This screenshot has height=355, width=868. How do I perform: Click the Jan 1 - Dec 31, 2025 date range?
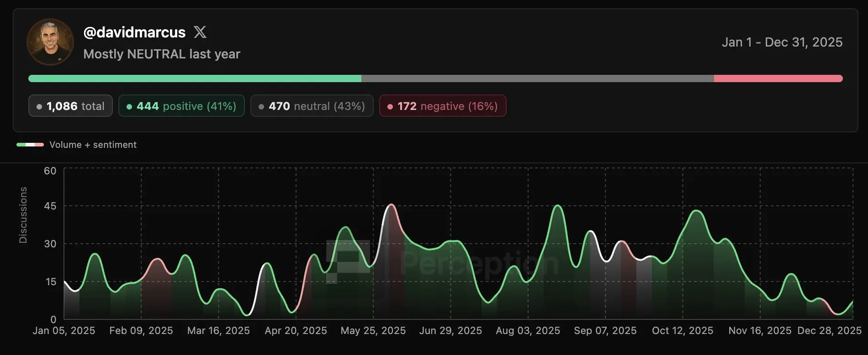pyautogui.click(x=782, y=42)
